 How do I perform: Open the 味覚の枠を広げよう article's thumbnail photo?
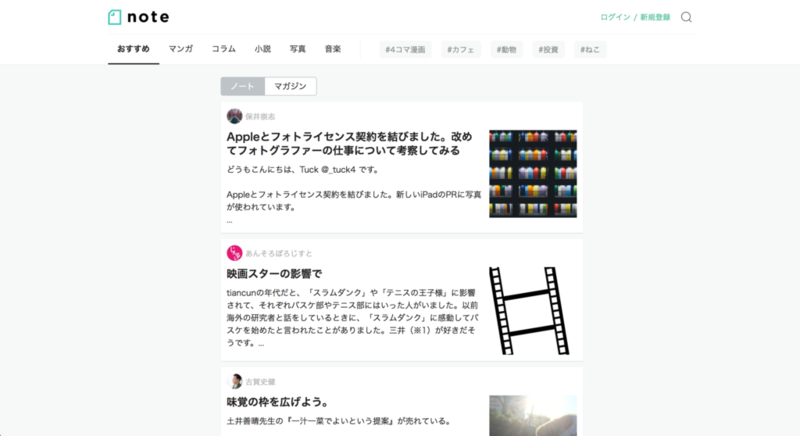pyautogui.click(x=533, y=416)
